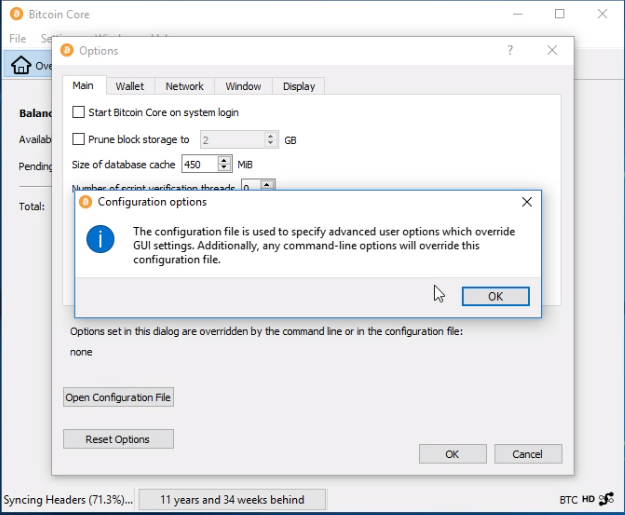Click the Syncing Headers (71.3%) status text

[x=68, y=500]
